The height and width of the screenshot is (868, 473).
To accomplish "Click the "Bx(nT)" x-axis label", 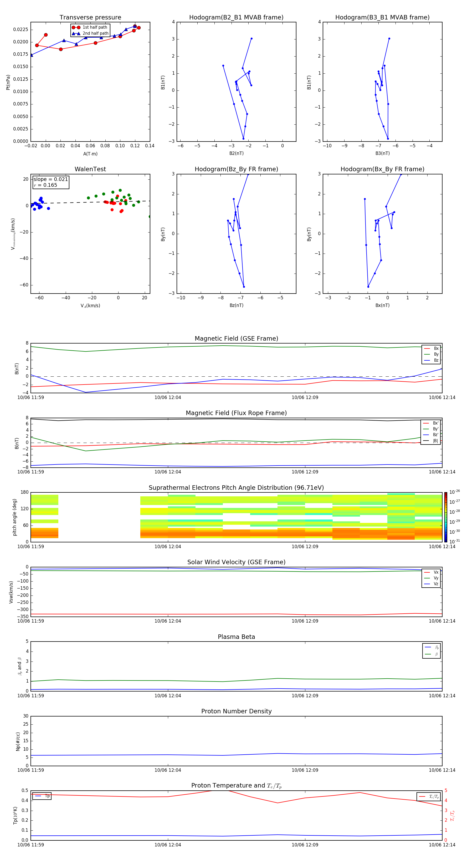I will tap(382, 305).
